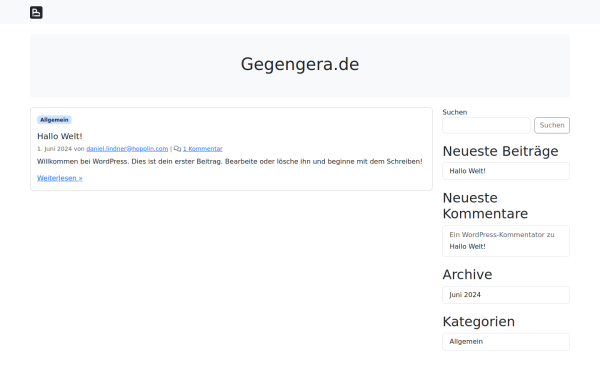600x375 pixels.
Task: Click the Suchen label above search field
Action: click(x=455, y=112)
